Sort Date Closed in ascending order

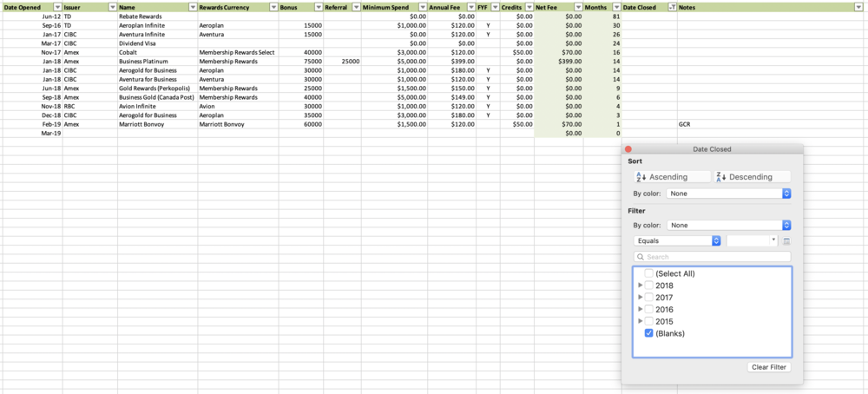[x=670, y=177]
